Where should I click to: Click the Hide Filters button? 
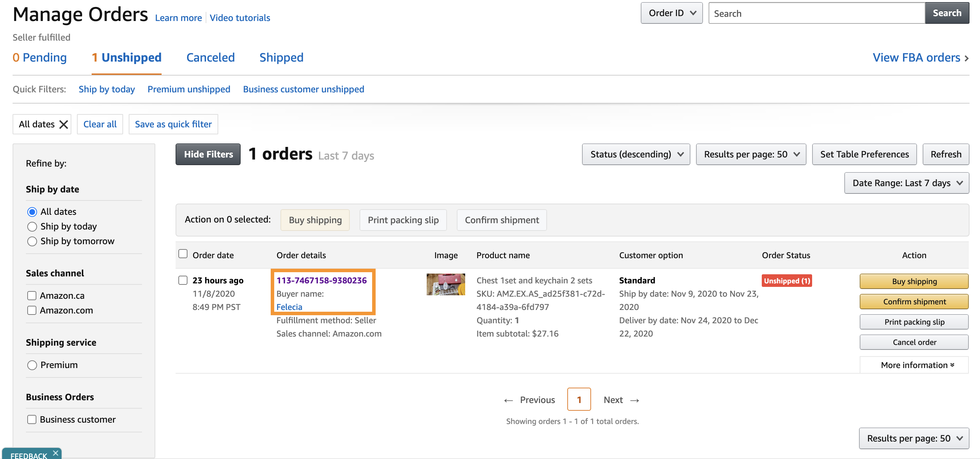(x=208, y=154)
